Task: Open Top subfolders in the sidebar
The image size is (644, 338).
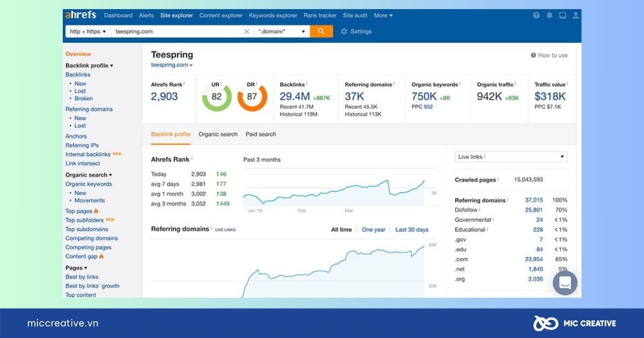Action: point(85,221)
